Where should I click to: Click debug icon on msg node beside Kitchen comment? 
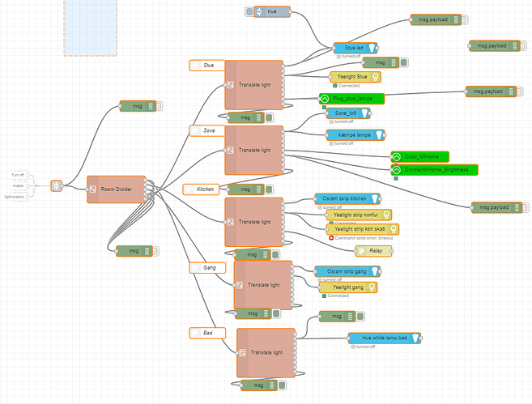[259, 189]
